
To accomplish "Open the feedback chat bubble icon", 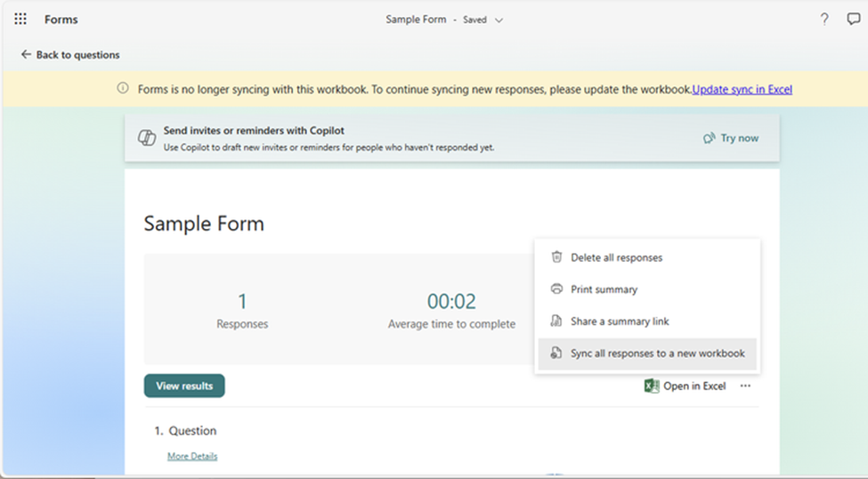I will click(x=853, y=20).
